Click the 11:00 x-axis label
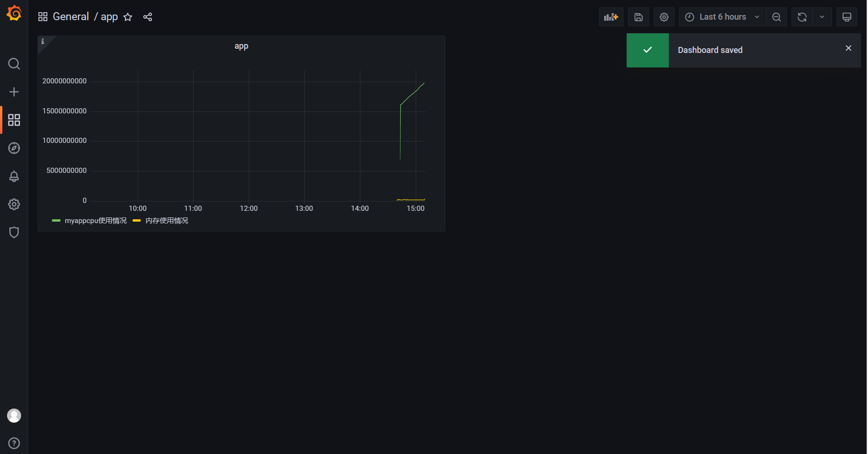The height and width of the screenshot is (454, 868). coord(193,208)
